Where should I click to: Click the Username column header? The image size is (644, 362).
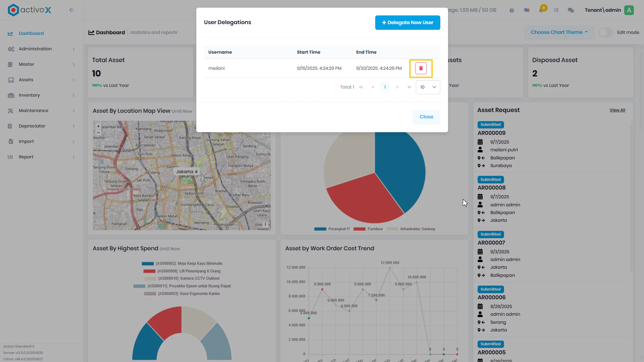coord(220,52)
